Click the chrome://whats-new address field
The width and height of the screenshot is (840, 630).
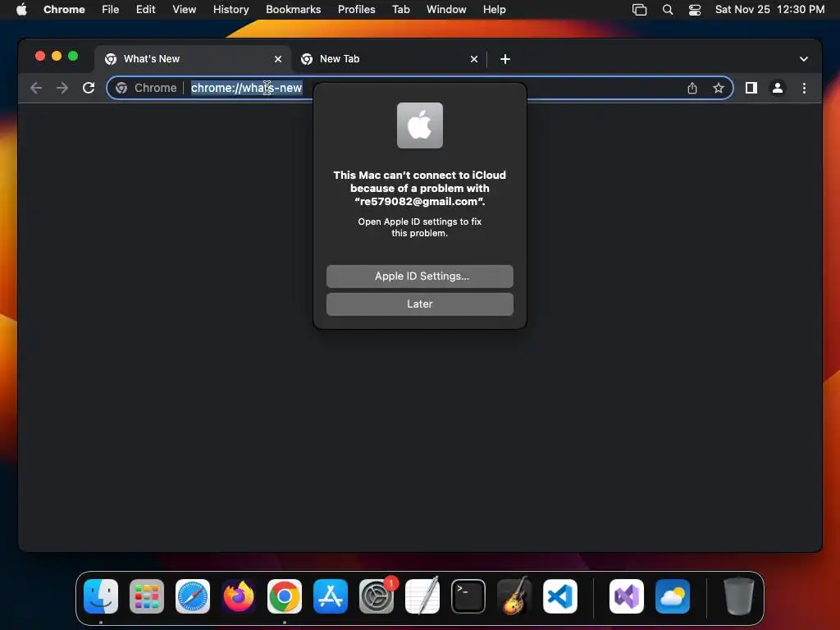click(419, 88)
